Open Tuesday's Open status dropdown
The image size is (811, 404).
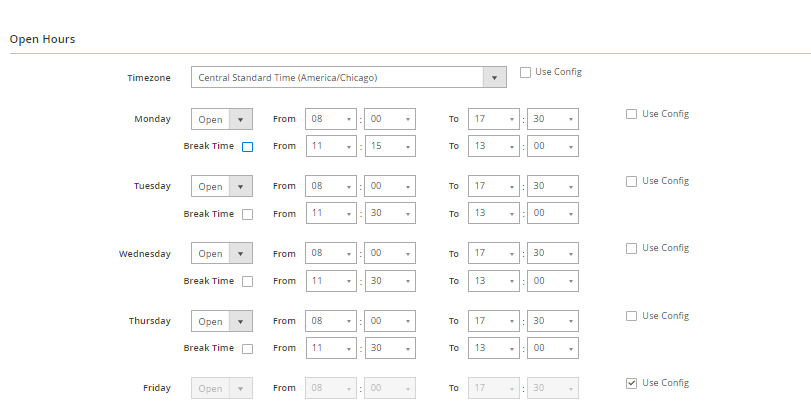click(x=221, y=186)
